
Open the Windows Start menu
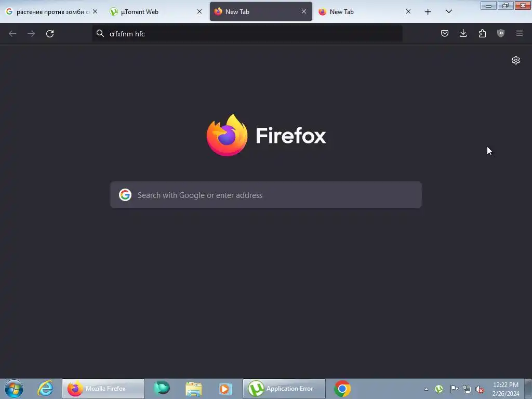pyautogui.click(x=14, y=389)
